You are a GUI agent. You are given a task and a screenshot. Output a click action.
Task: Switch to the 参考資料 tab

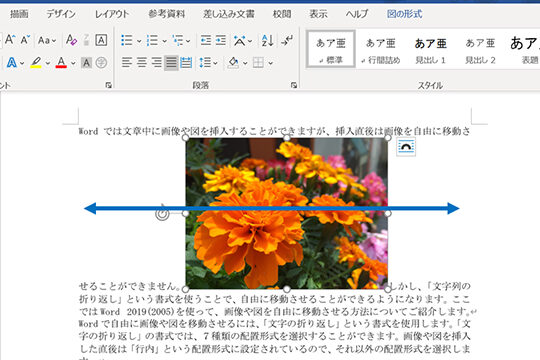[x=167, y=14]
